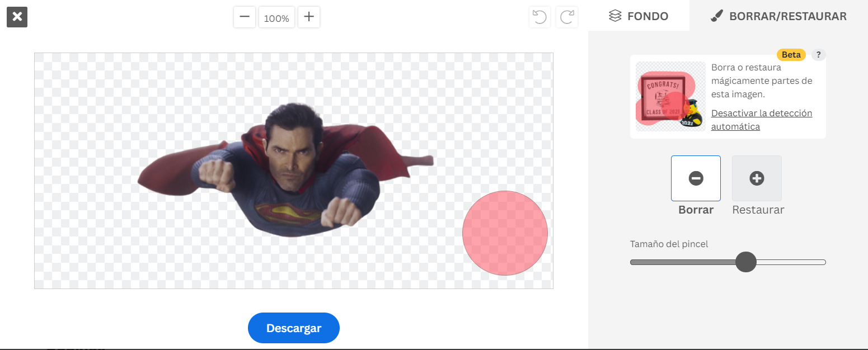Switch to the FONDO tab

[639, 16]
